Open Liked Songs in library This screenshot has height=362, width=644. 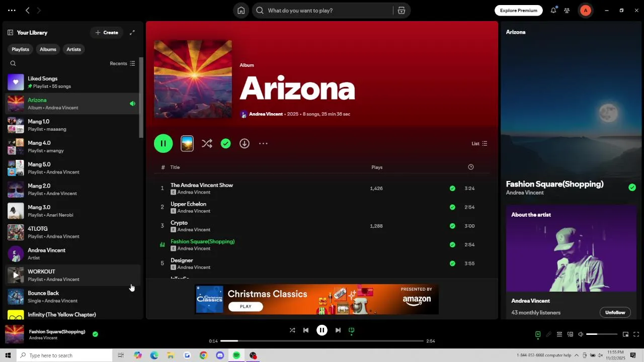[x=72, y=82]
